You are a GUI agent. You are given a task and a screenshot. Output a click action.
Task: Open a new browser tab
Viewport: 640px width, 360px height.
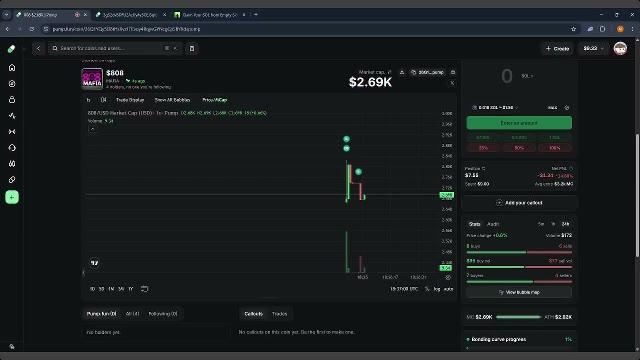pos(256,15)
